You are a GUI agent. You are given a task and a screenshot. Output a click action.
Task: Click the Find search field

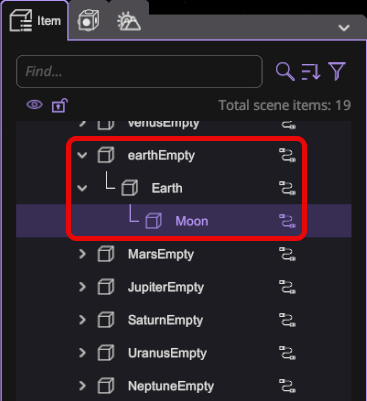[139, 71]
